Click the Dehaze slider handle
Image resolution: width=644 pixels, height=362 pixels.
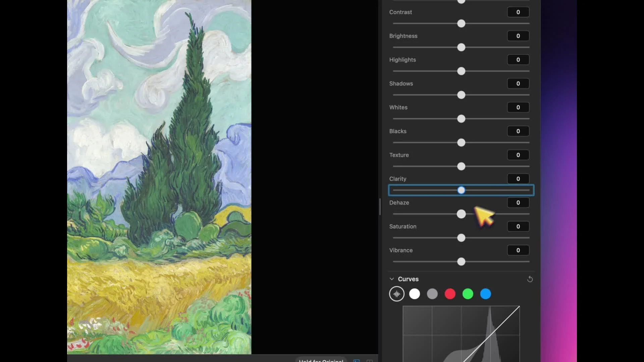coord(461,214)
